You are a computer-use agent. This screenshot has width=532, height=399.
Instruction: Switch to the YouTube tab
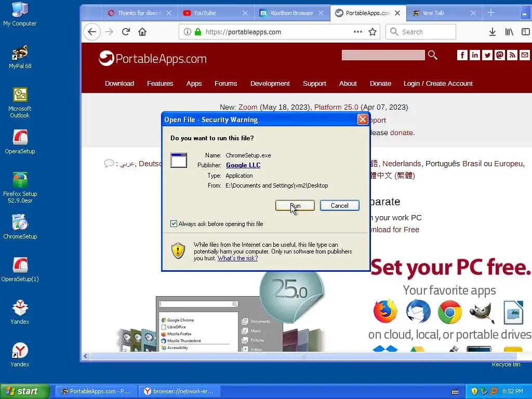215,13
